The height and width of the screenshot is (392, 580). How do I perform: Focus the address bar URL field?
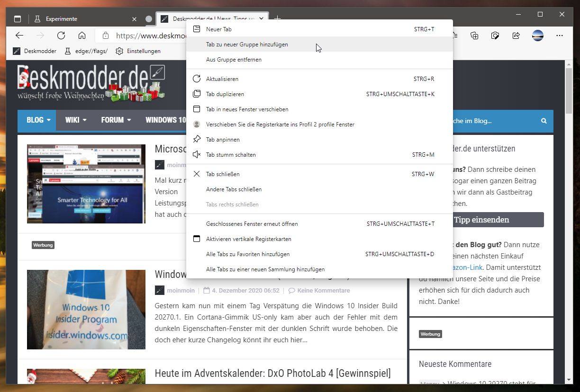151,36
